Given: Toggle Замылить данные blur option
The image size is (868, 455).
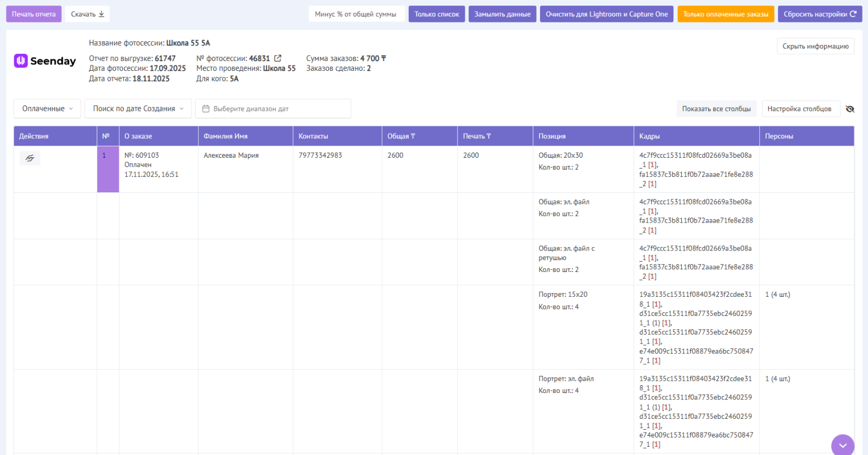Looking at the screenshot, I should tap(502, 14).
